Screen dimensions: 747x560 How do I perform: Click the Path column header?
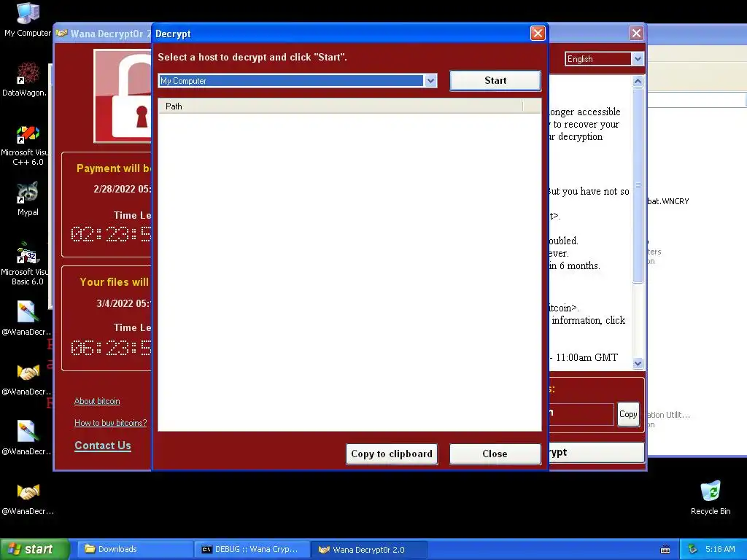click(340, 106)
